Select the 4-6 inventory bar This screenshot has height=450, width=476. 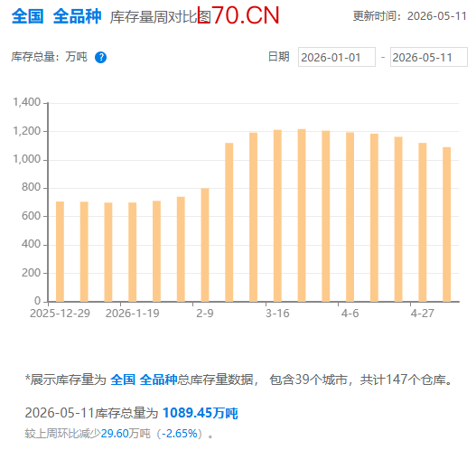click(350, 217)
